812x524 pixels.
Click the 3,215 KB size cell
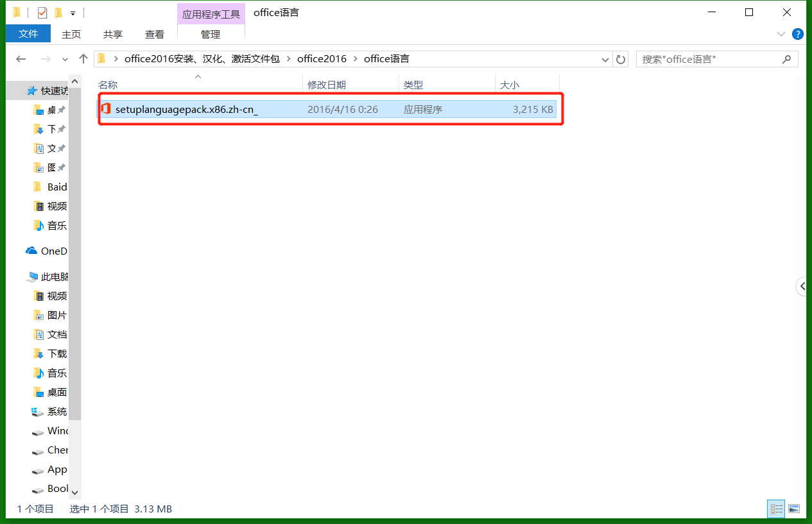pos(533,110)
